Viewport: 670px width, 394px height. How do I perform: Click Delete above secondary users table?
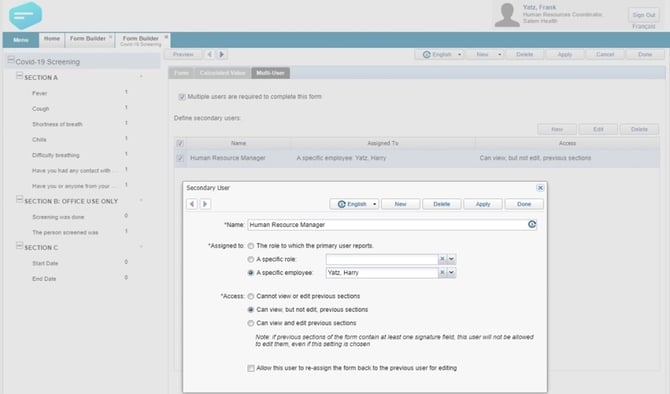click(639, 129)
